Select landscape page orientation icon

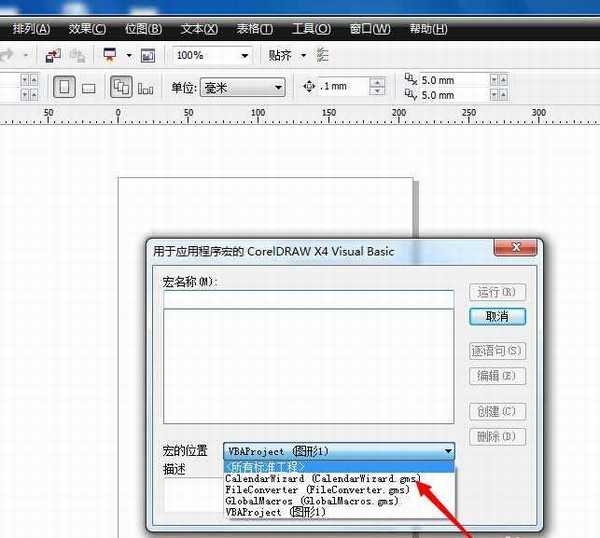coord(88,88)
